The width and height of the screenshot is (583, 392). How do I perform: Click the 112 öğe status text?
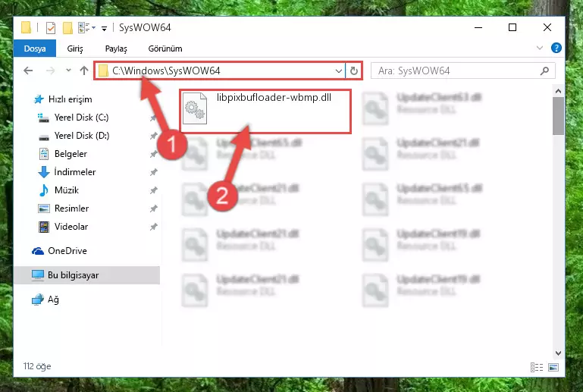point(37,366)
